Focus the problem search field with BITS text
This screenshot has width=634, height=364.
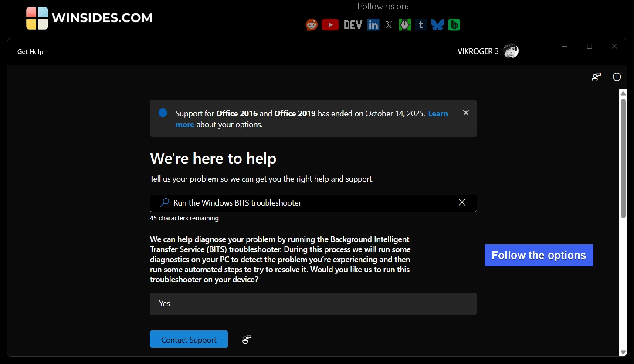click(313, 203)
